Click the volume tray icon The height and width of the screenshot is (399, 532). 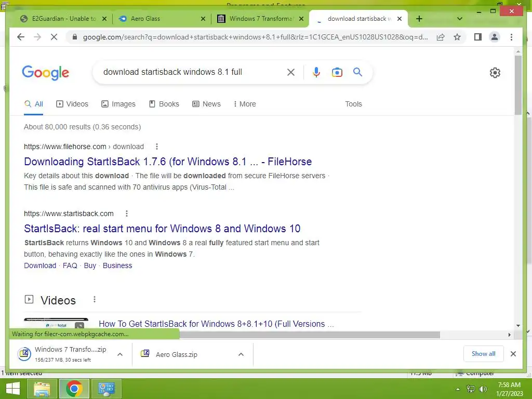tap(483, 389)
